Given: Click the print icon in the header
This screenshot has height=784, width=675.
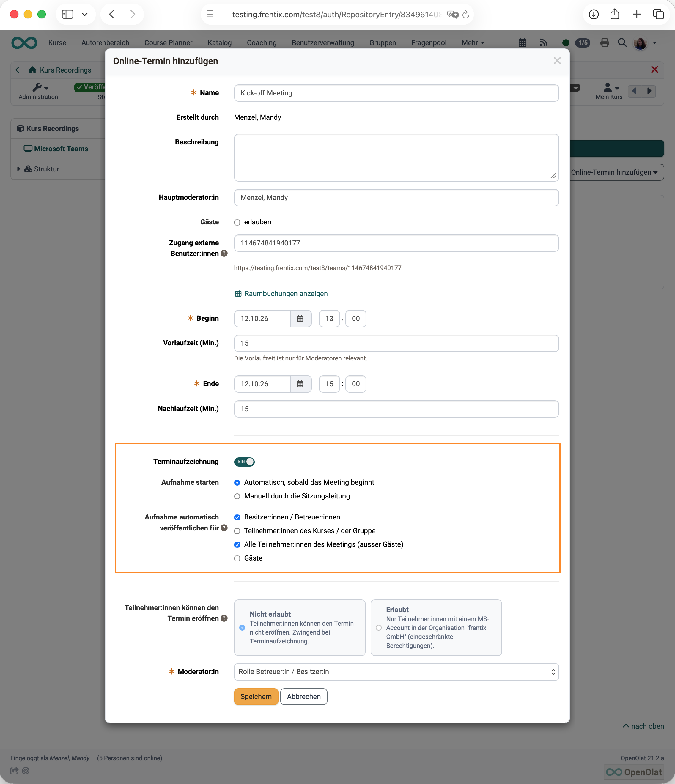Looking at the screenshot, I should (x=605, y=43).
